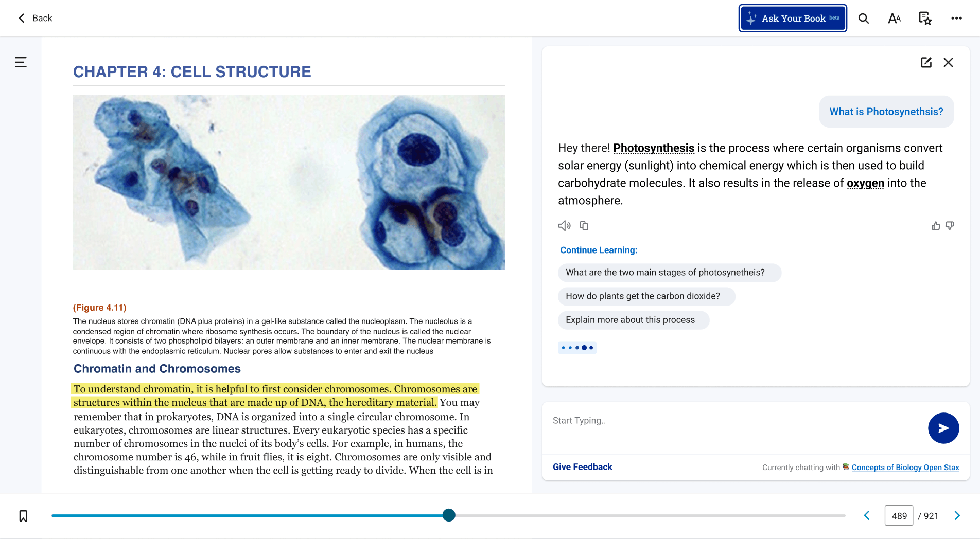
Task: Give the answer a thumbs down
Action: [x=950, y=226]
